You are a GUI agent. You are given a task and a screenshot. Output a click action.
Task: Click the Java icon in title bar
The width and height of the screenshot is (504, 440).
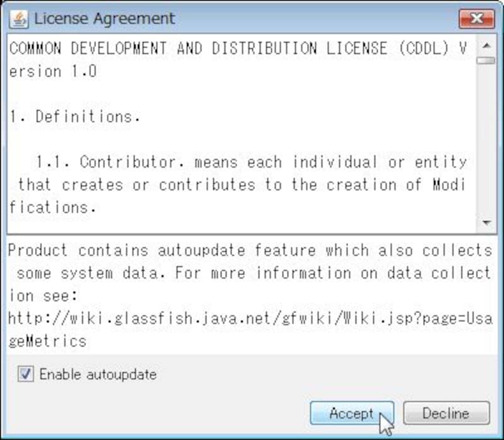(x=19, y=18)
